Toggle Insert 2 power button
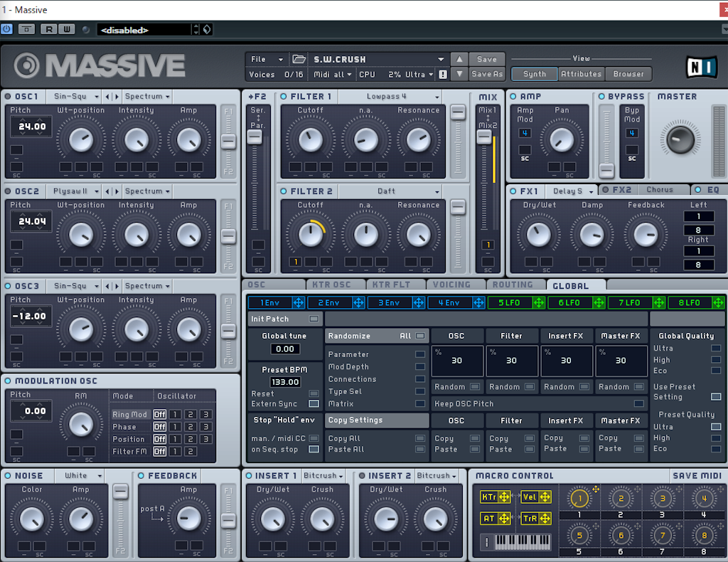The height and width of the screenshot is (562, 728). point(362,476)
